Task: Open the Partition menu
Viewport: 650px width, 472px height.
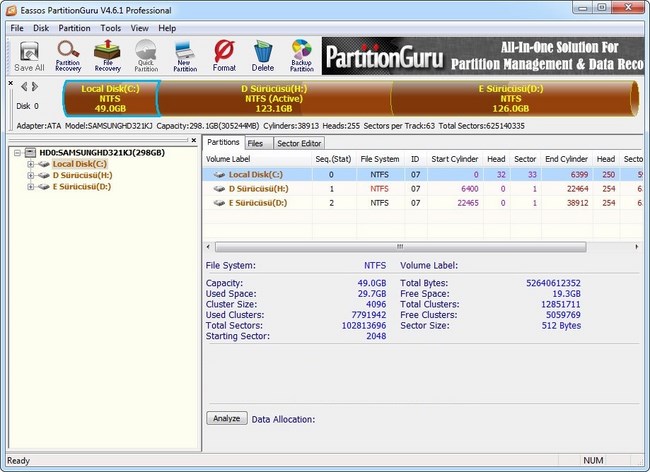Action: [x=74, y=28]
